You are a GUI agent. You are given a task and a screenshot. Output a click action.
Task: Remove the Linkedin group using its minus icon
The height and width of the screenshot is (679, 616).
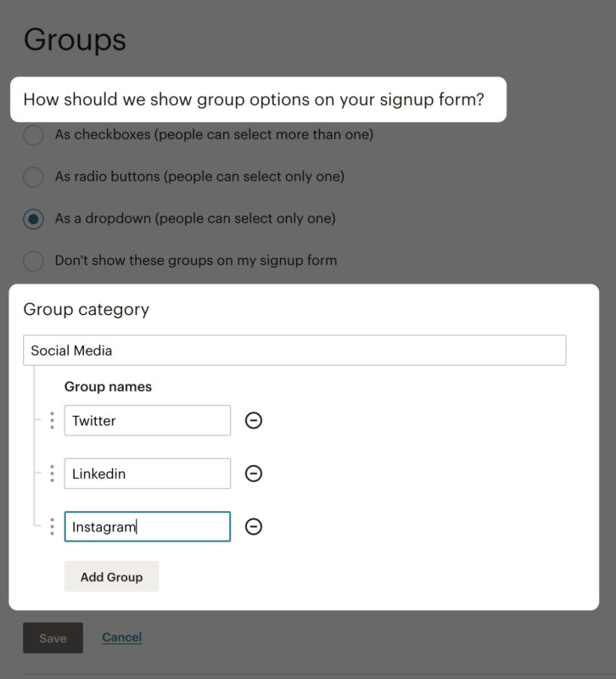tap(253, 474)
